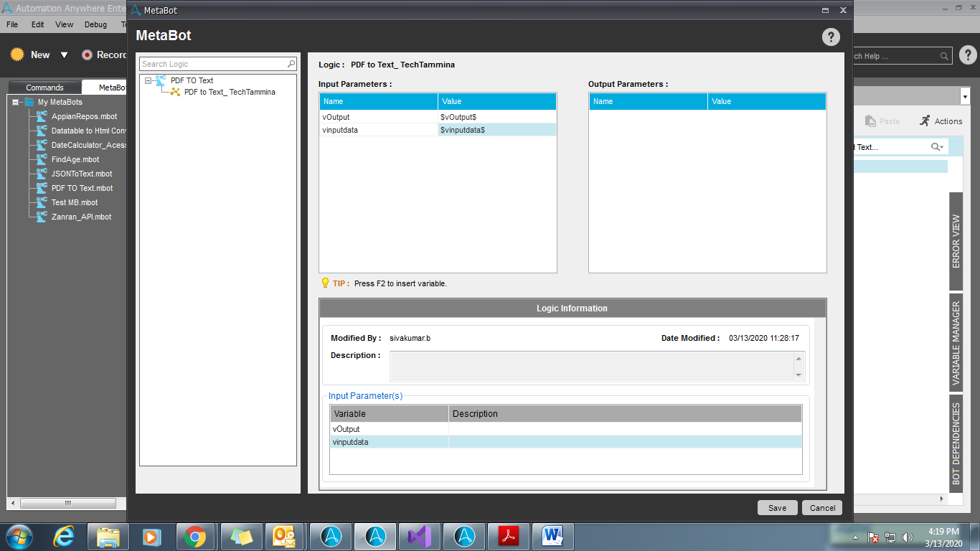This screenshot has height=551, width=980.
Task: Collapse the My MetaBots folder
Action: pyautogui.click(x=16, y=102)
